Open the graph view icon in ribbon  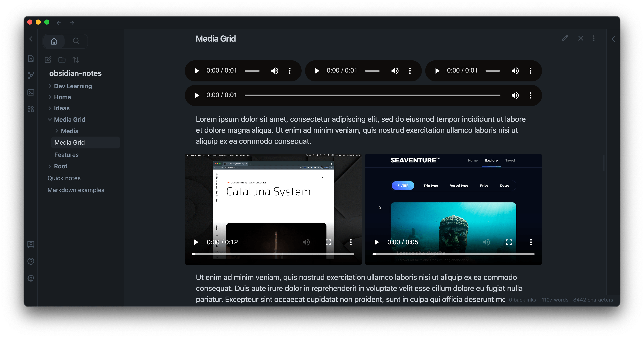[31, 75]
